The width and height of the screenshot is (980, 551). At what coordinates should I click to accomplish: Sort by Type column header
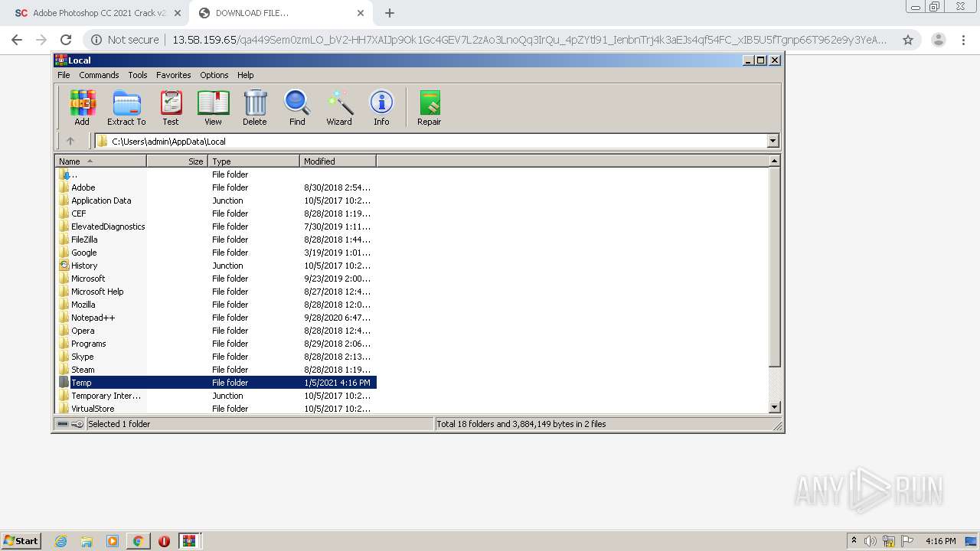[x=253, y=161]
